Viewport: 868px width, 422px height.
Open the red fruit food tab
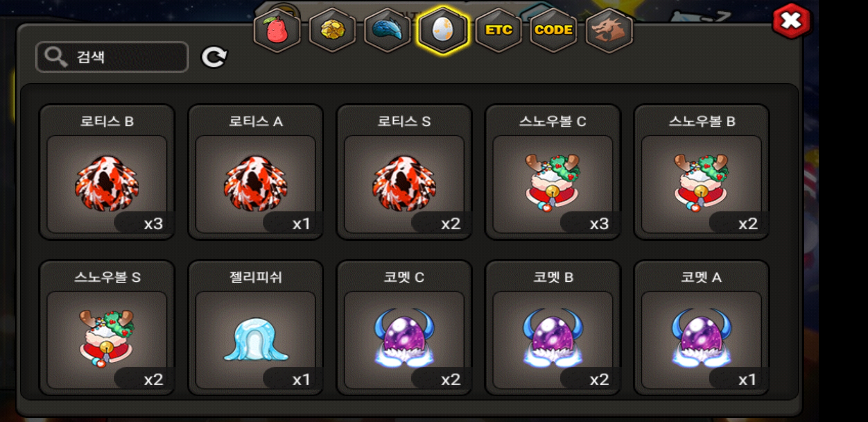coord(277,30)
